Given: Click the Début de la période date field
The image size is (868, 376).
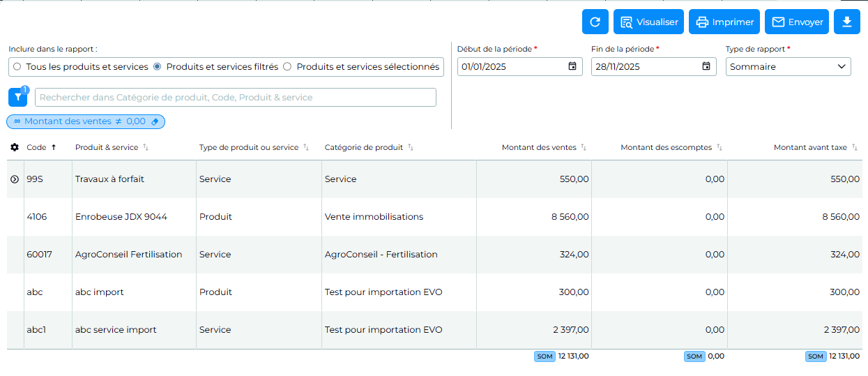Looking at the screenshot, I should [x=520, y=66].
